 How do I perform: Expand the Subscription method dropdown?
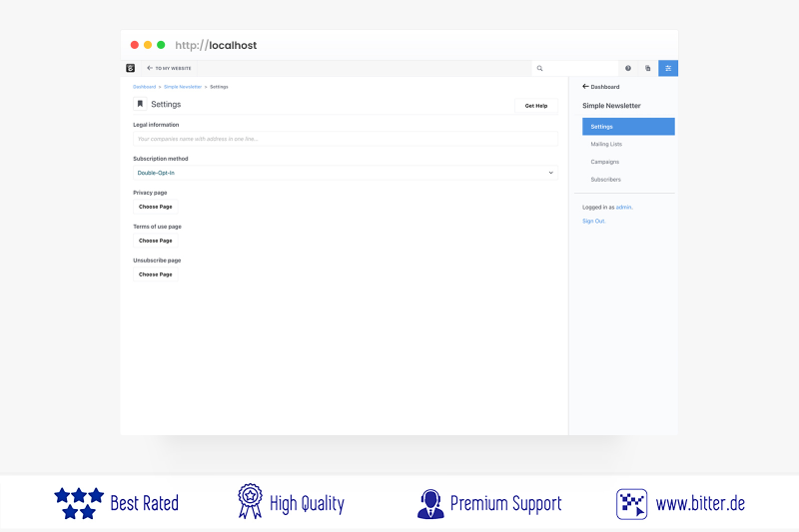(345, 173)
